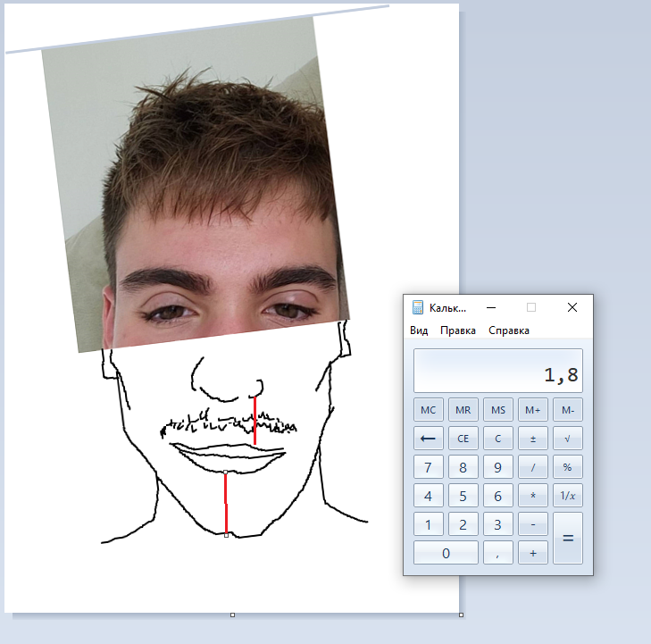Click the M- memory subtract button
Viewport: 651px width, 644px height.
(568, 410)
